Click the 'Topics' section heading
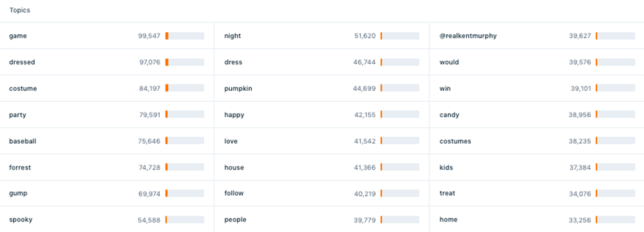Screen dimensions: 644x232 (20, 10)
